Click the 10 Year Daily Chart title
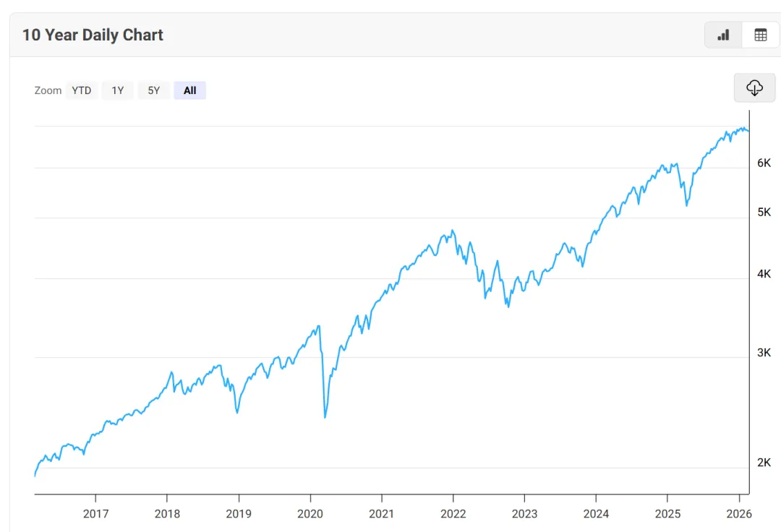 tap(93, 35)
